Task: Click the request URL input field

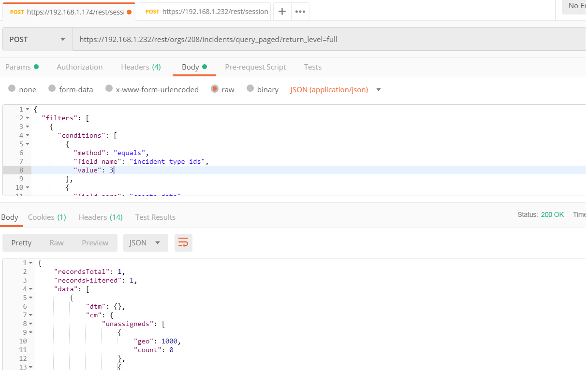Action: point(330,39)
